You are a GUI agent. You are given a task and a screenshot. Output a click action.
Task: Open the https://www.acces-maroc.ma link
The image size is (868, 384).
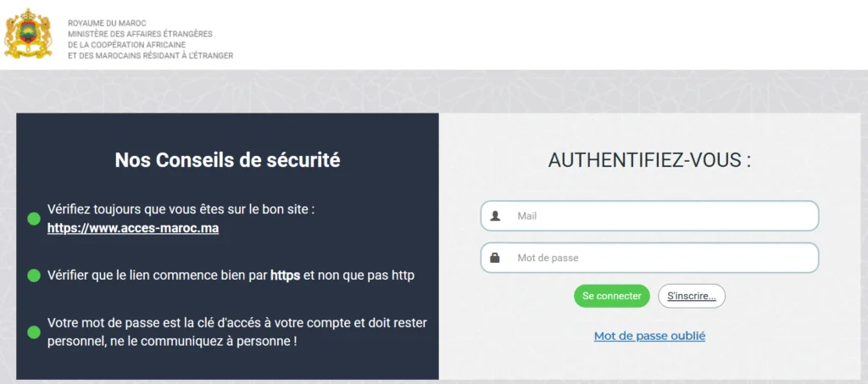point(133,228)
